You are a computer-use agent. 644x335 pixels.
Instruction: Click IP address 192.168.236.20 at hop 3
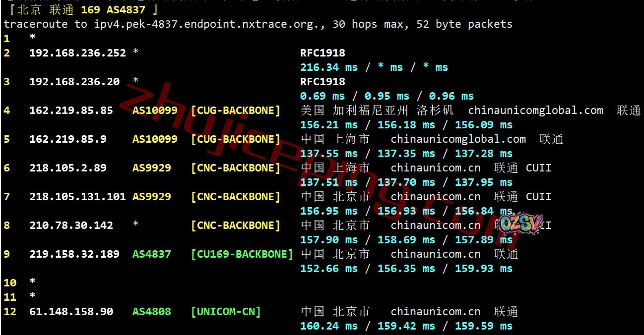coord(74,81)
